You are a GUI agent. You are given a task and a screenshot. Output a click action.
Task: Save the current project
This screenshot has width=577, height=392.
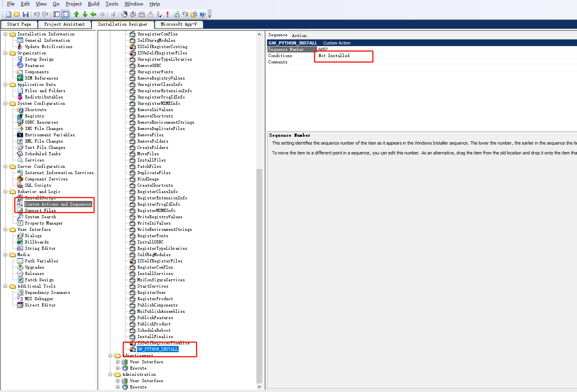pos(26,14)
